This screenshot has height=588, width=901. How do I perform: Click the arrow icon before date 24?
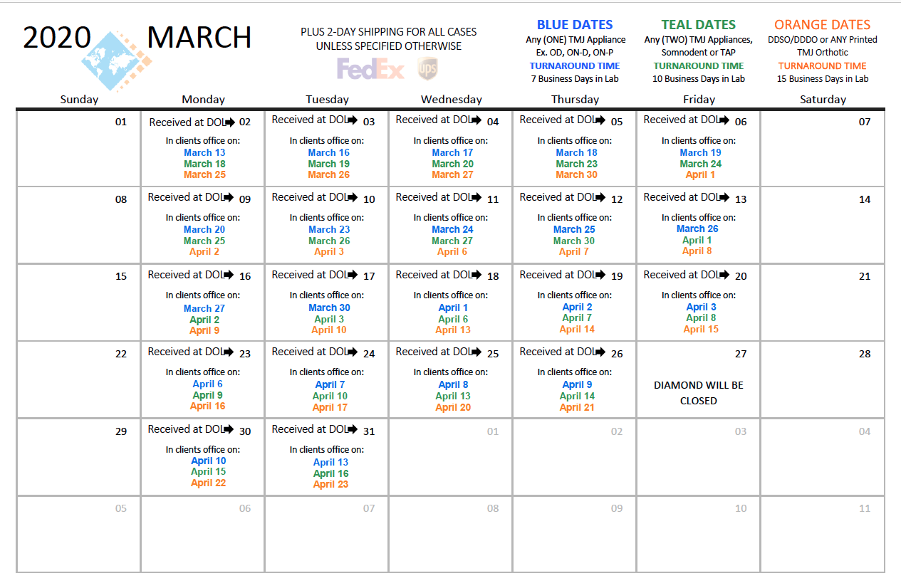(x=354, y=352)
